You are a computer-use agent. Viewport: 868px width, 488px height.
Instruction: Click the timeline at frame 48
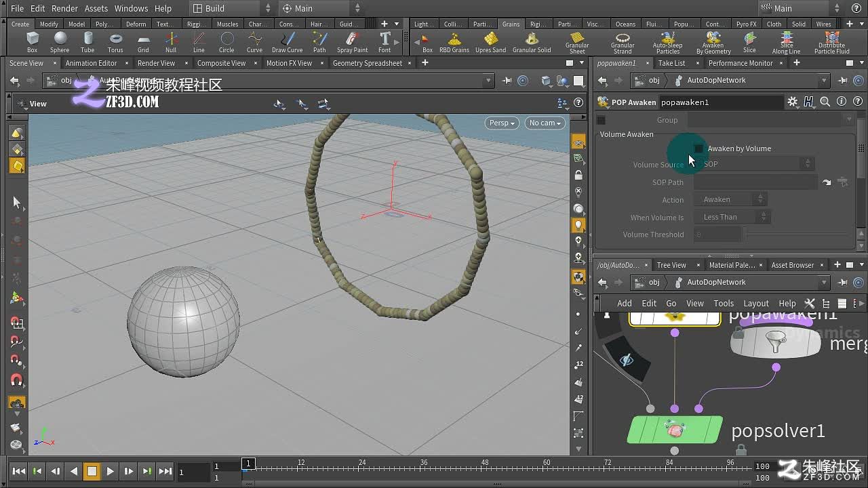click(485, 466)
